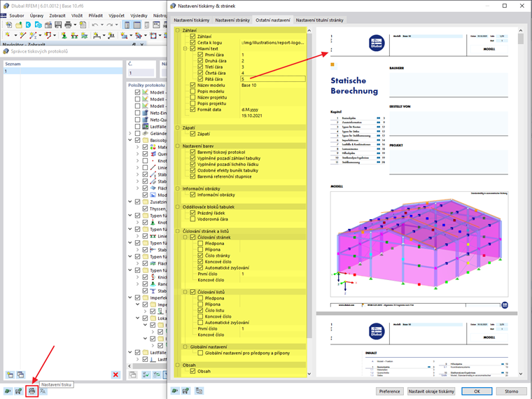Select the New Line tool icon

click(x=22, y=35)
